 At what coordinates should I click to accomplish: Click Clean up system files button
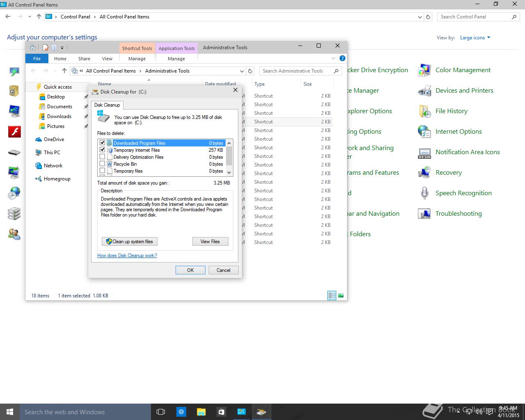point(130,242)
